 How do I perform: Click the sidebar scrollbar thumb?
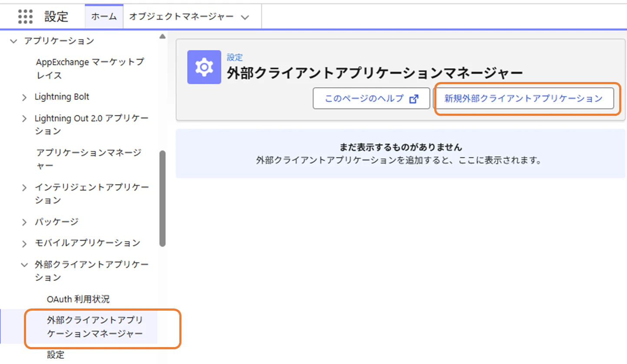click(x=162, y=198)
